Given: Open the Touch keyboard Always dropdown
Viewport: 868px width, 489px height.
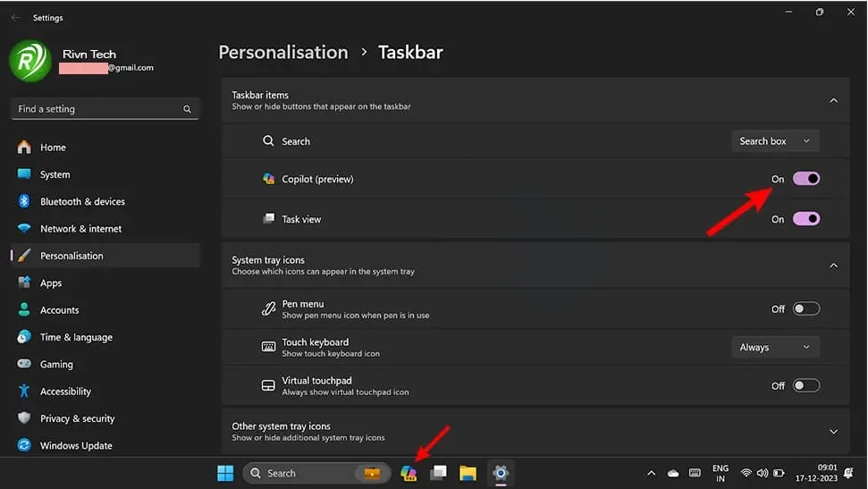Looking at the screenshot, I should (x=776, y=347).
